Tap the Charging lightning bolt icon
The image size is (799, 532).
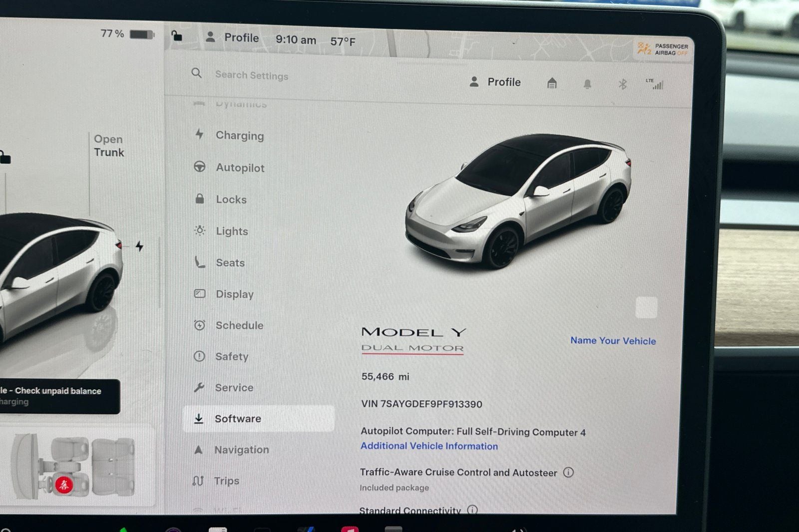pyautogui.click(x=200, y=134)
